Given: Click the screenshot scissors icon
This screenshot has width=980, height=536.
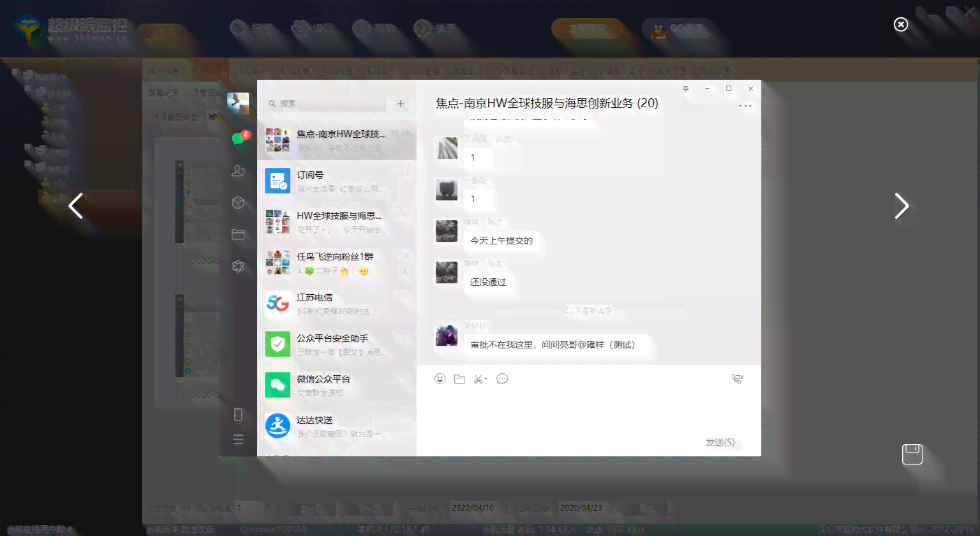Looking at the screenshot, I should point(479,379).
